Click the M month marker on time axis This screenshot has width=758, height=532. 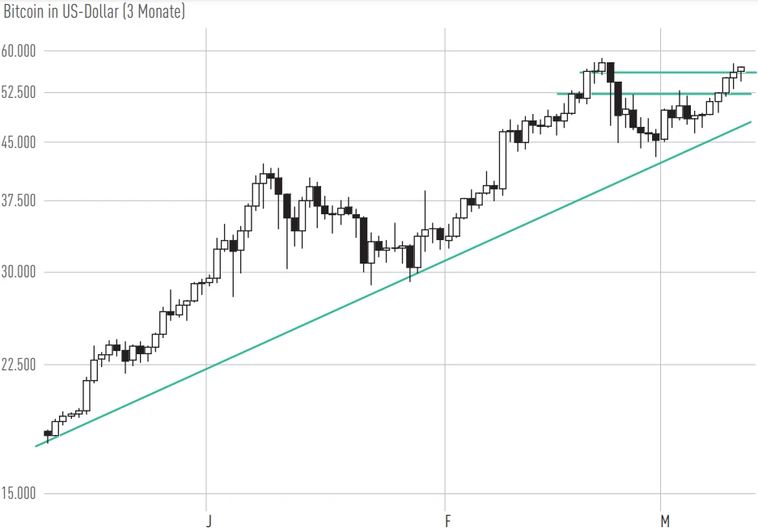[x=664, y=521]
